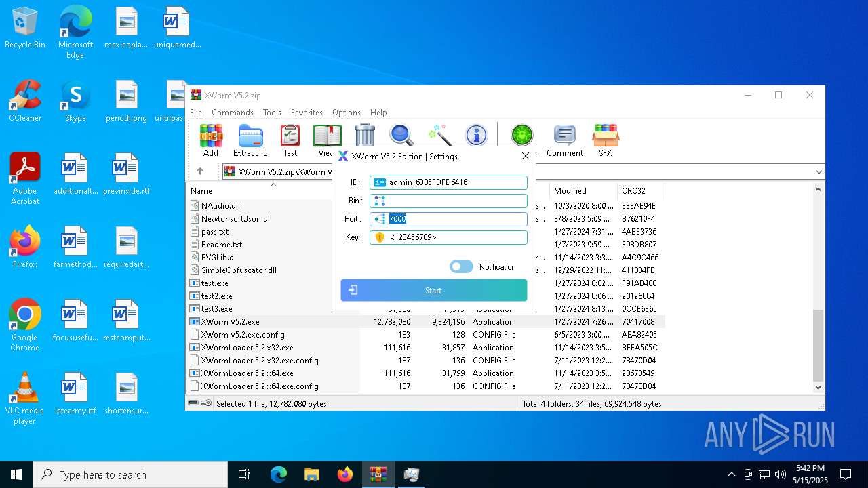868x488 pixels.
Task: Open Firefox desktop shortcut
Action: tap(25, 247)
